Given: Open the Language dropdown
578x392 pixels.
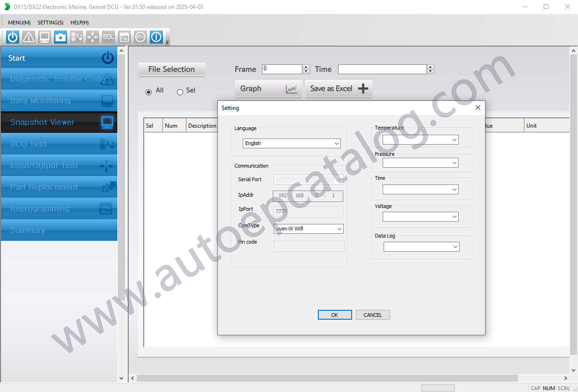Looking at the screenshot, I should coord(292,143).
